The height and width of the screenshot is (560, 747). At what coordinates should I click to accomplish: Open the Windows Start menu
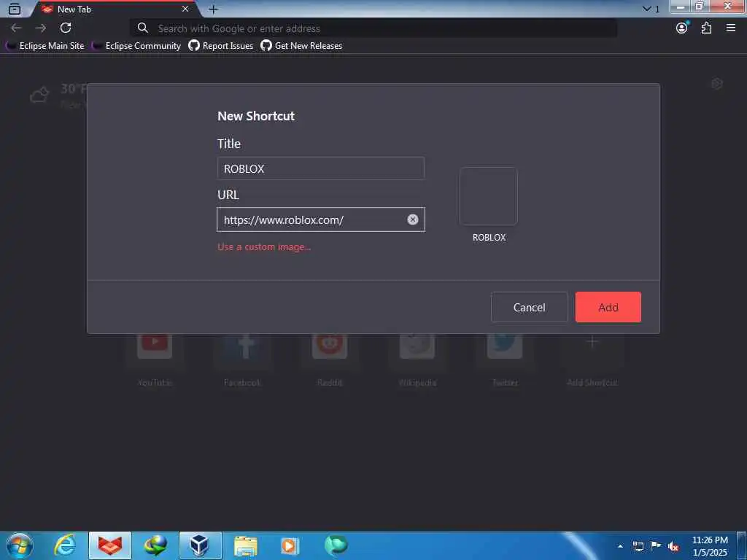point(20,545)
